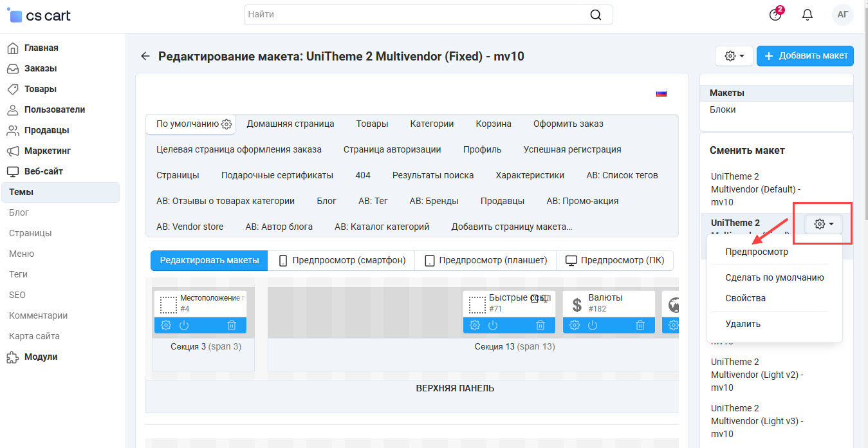
Task: Click the gear settings icon on block #4
Action: [166, 325]
